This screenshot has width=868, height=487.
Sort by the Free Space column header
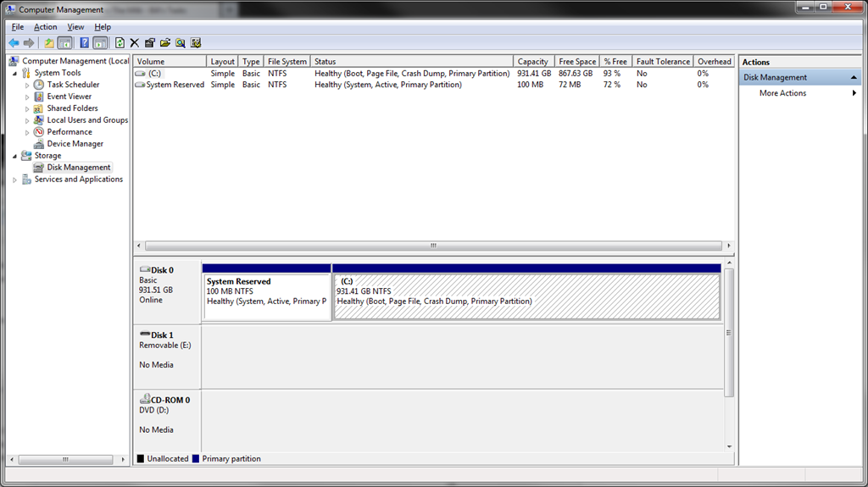point(577,62)
